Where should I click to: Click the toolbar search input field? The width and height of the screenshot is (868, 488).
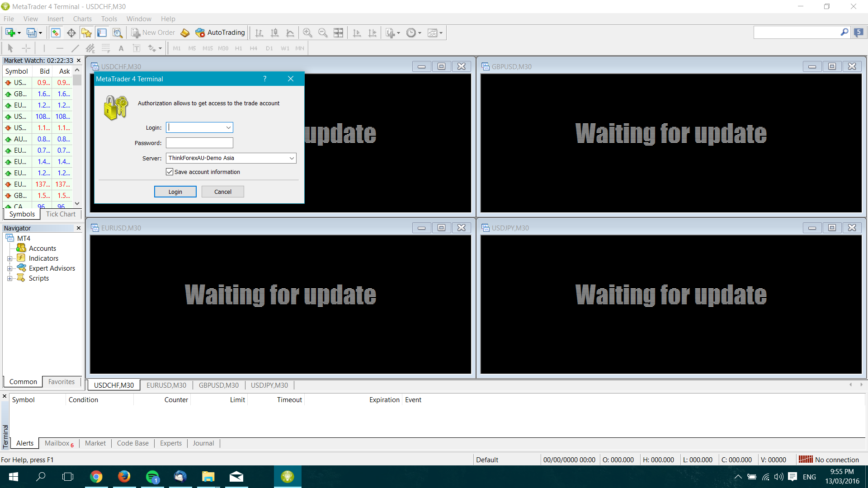[x=797, y=33]
